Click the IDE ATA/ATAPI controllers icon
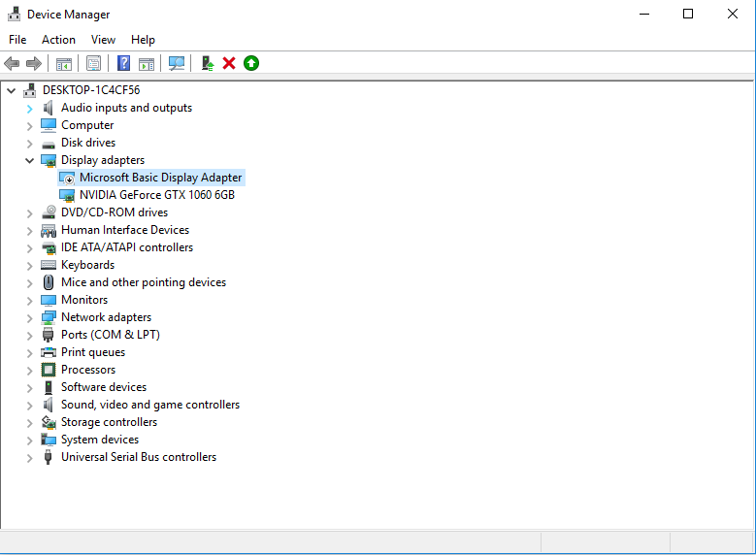756x555 pixels. [x=49, y=247]
